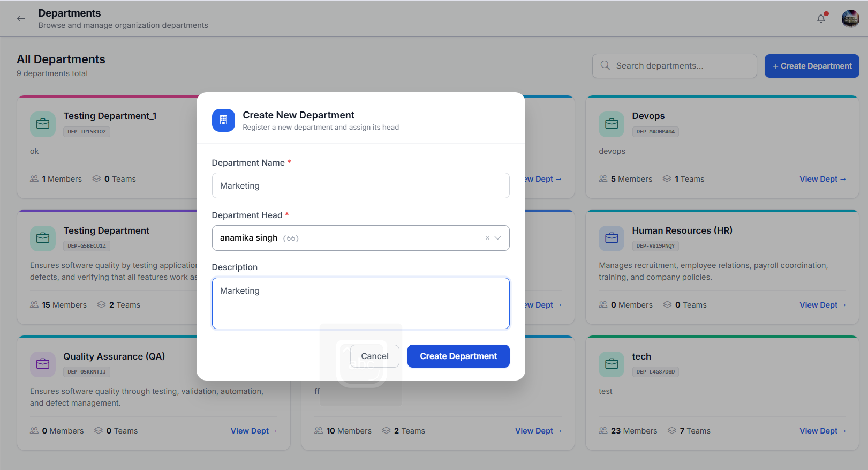Image resolution: width=868 pixels, height=470 pixels.
Task: Go back using the arrow icon
Action: click(x=21, y=19)
